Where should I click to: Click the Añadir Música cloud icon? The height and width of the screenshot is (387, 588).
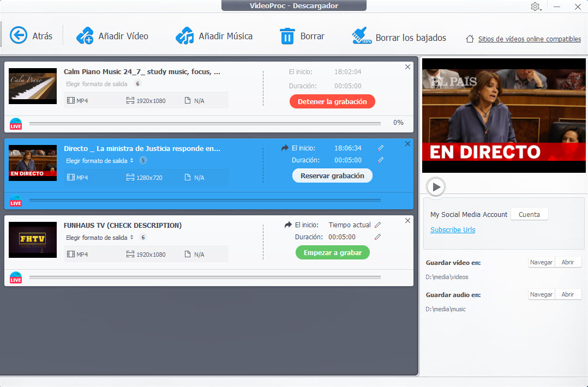pyautogui.click(x=184, y=36)
